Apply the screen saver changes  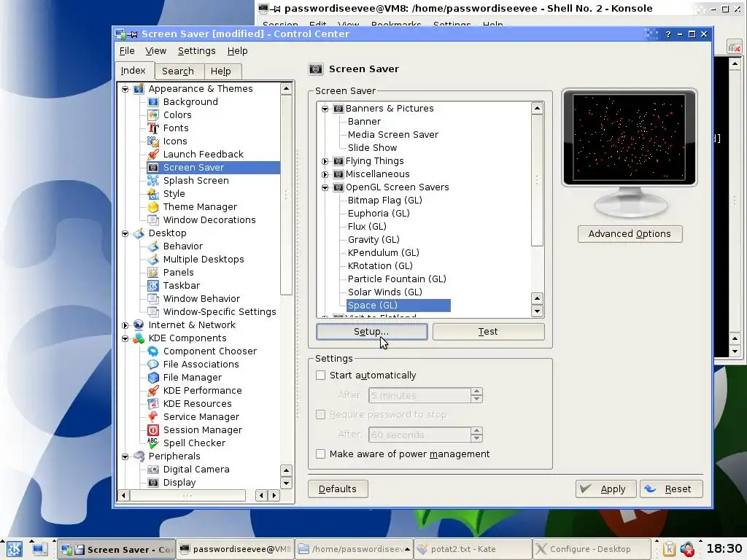pyautogui.click(x=605, y=489)
